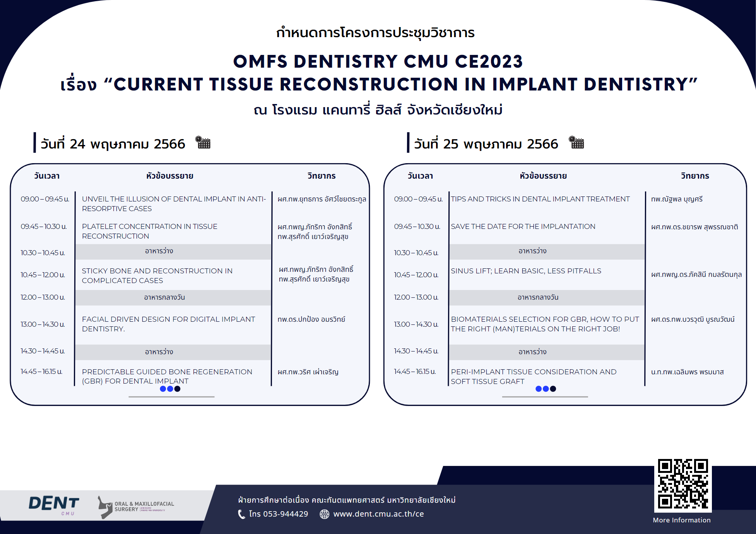Click speaker ผศ.ทพ.วริศ เผ่าเจริญ

coord(308,372)
